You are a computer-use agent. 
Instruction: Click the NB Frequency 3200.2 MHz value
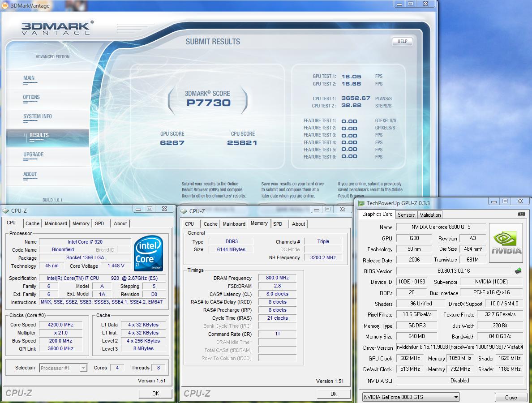coord(323,257)
